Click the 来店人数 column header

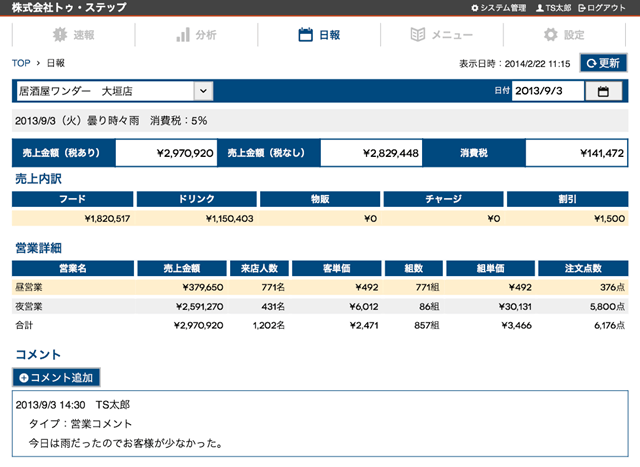(x=259, y=268)
